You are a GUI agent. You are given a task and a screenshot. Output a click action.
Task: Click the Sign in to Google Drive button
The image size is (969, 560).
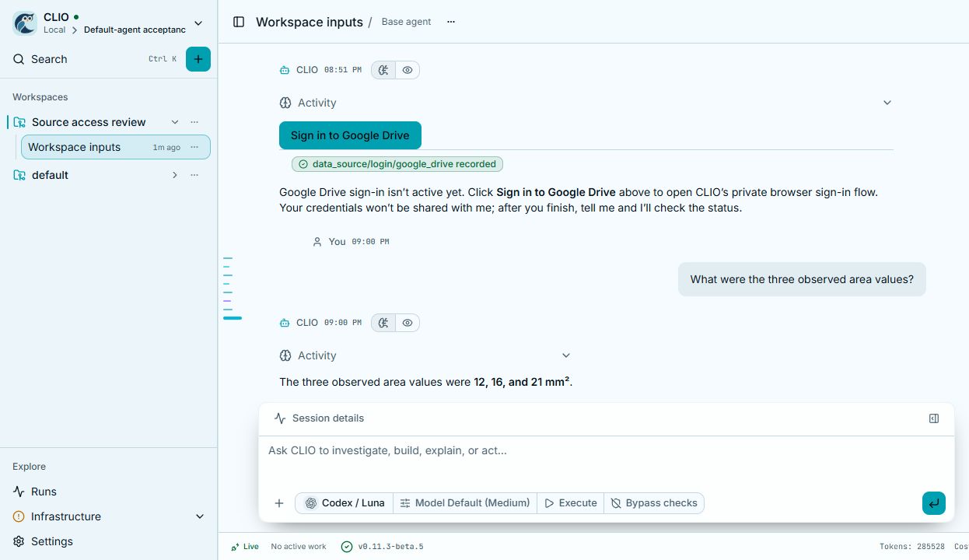point(350,135)
